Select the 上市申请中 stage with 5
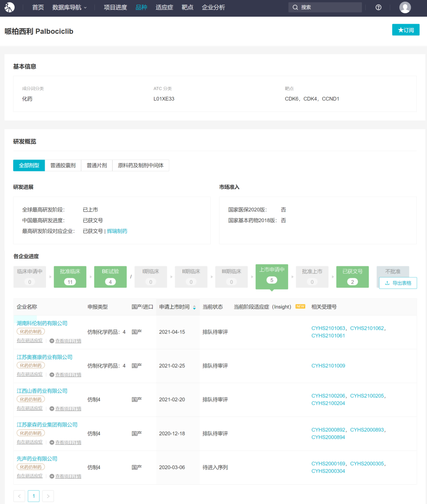 [272, 277]
